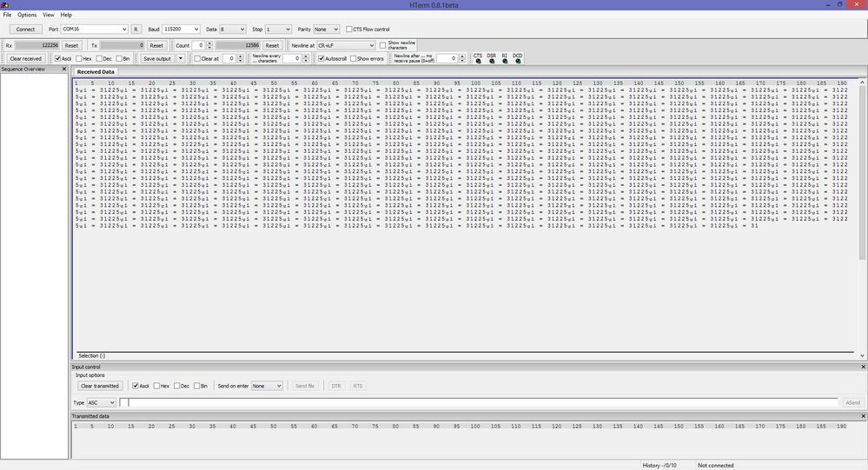
Task: Enable Bin checkbox in Input options
Action: [197, 386]
